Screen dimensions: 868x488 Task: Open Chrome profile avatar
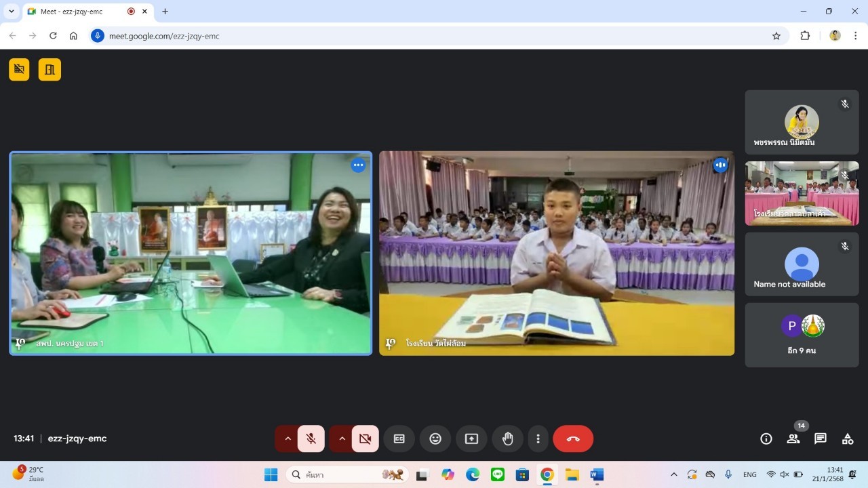coord(835,36)
